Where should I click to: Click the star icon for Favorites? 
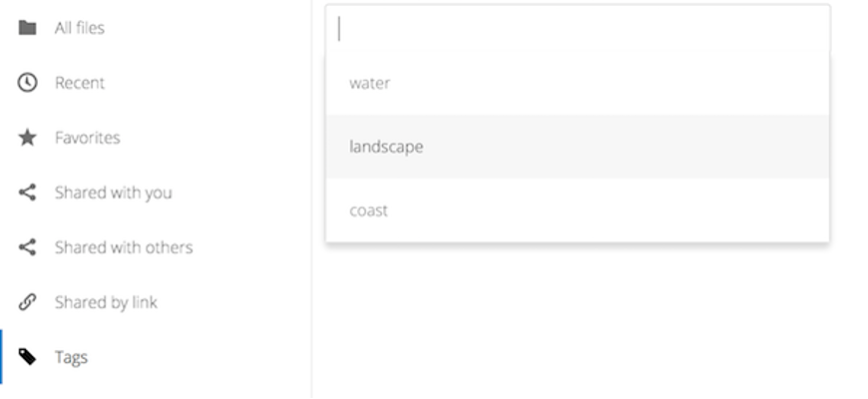(x=28, y=138)
